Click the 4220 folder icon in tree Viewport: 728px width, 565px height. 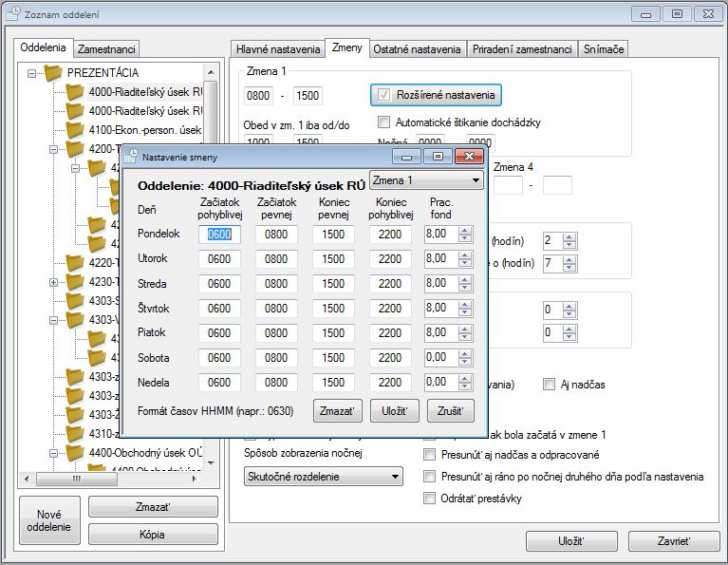click(75, 262)
